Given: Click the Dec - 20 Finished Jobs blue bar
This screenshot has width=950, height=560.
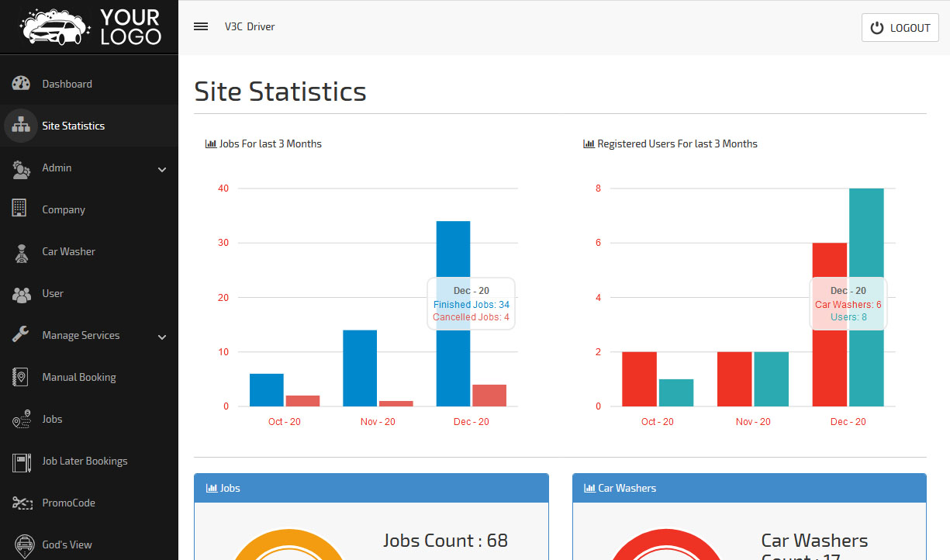Looking at the screenshot, I should coord(453,314).
